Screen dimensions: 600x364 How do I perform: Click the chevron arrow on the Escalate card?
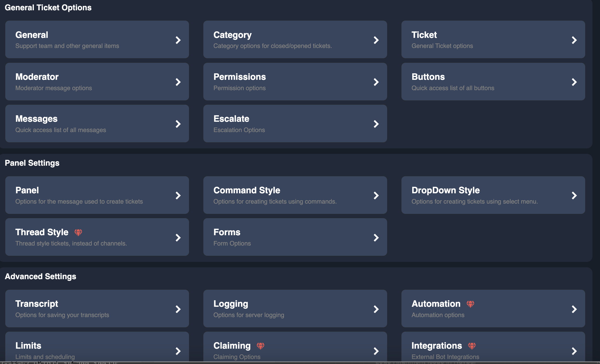376,124
